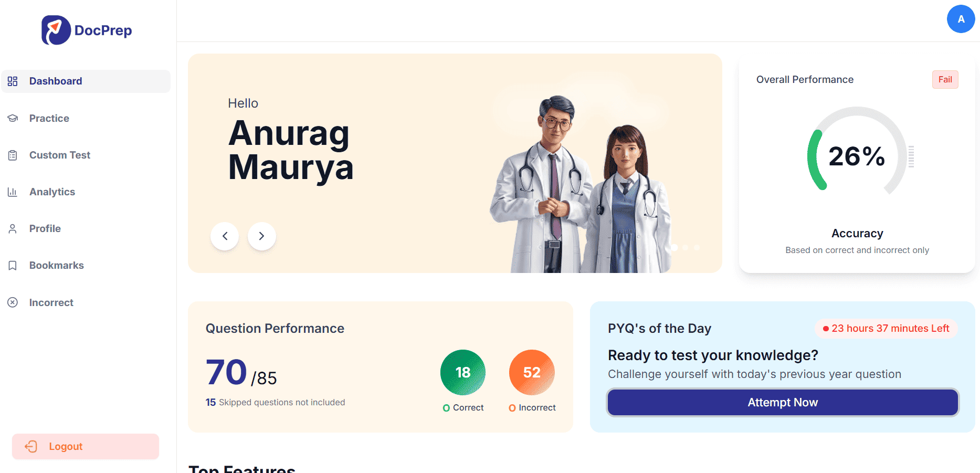The width and height of the screenshot is (980, 473).
Task: Click the 26% accuracy gauge
Action: tap(857, 155)
